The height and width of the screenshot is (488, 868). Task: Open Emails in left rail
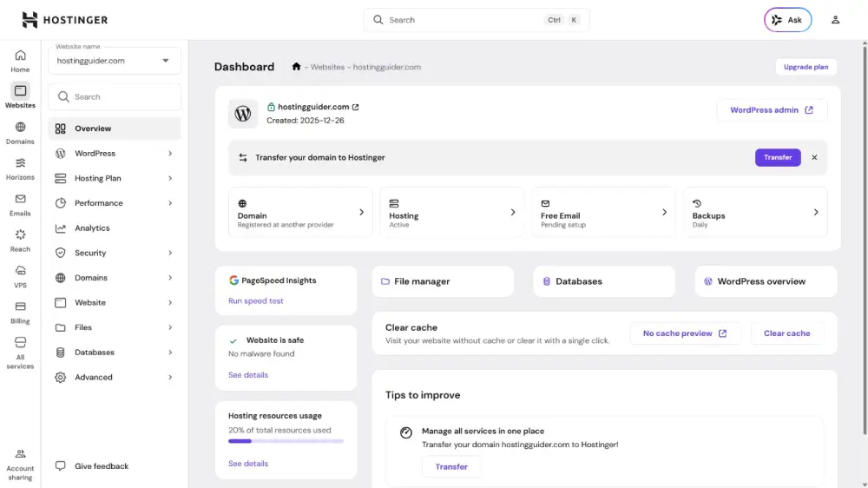20,205
